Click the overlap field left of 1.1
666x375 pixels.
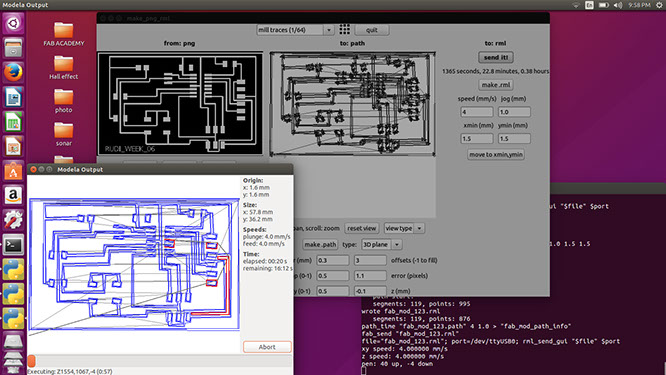333,276
